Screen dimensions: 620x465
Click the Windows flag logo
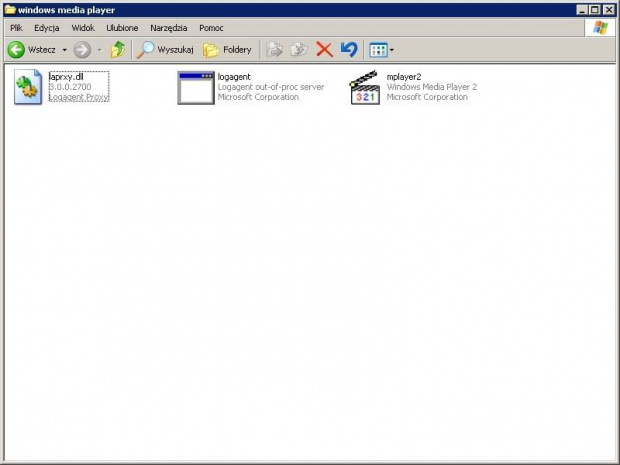coord(600,28)
